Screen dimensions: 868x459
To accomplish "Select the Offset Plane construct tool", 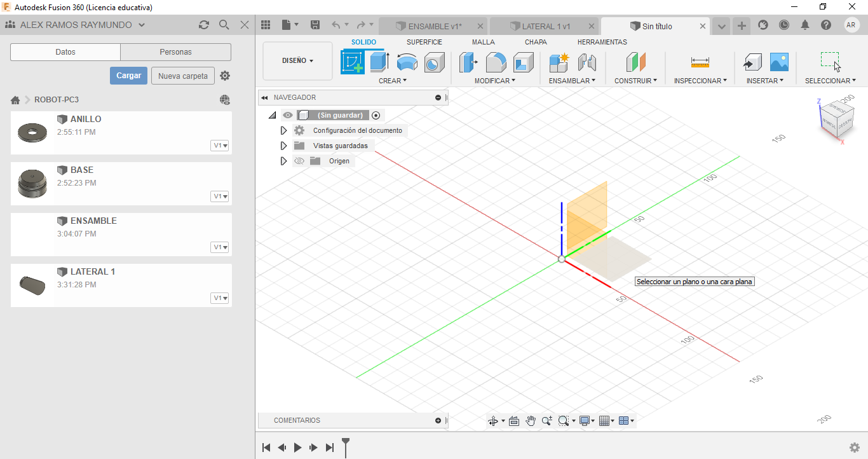I will pos(635,62).
